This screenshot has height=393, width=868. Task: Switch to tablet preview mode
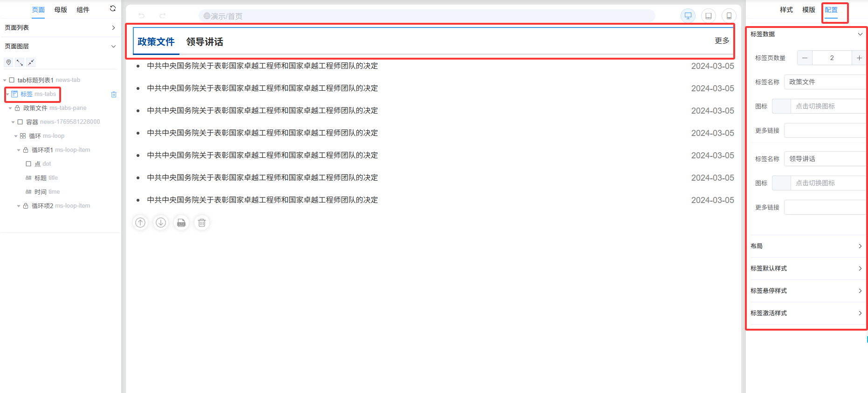click(x=708, y=16)
